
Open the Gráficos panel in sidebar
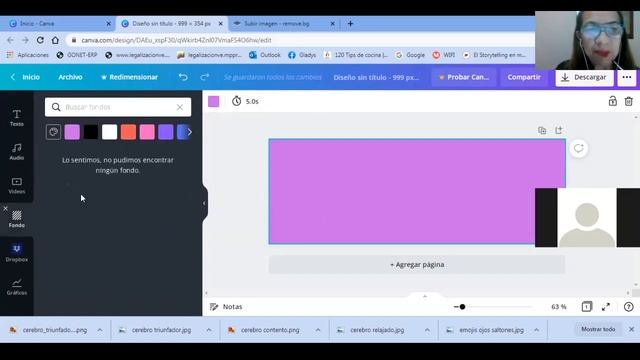coord(17,287)
